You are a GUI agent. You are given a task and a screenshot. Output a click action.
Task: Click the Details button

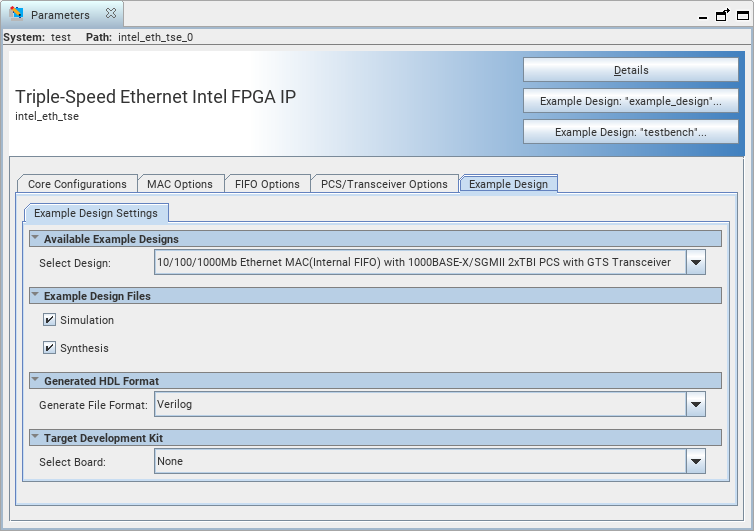pos(631,70)
